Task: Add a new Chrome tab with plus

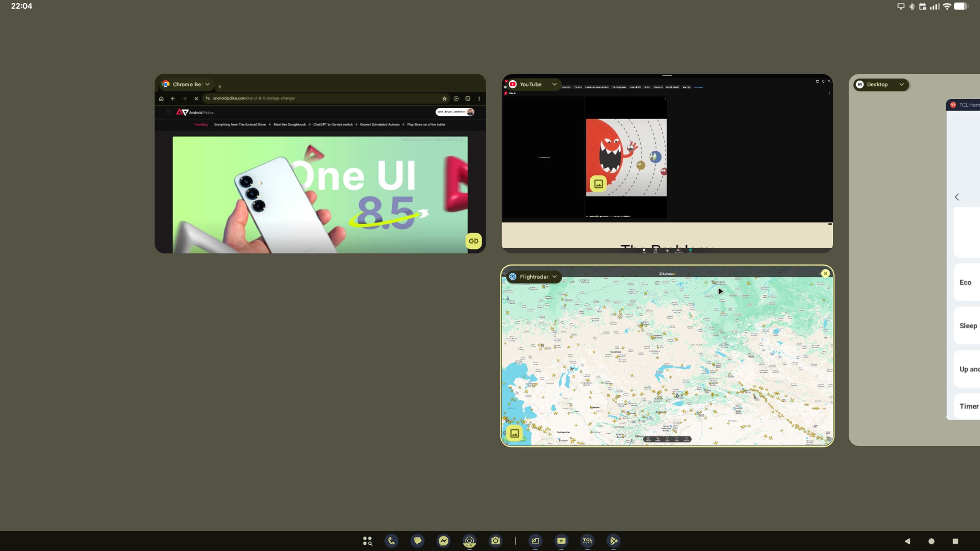Action: [220, 87]
